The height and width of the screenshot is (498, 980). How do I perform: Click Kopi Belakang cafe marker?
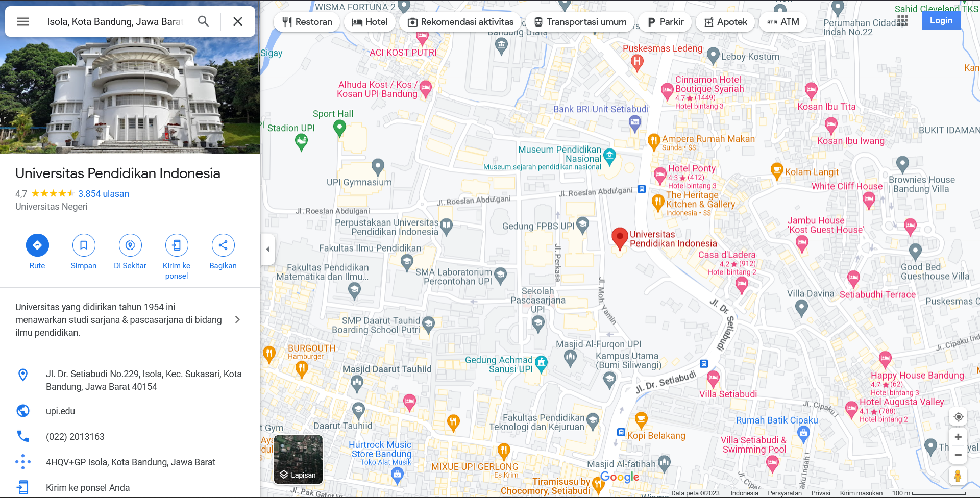coord(641,420)
